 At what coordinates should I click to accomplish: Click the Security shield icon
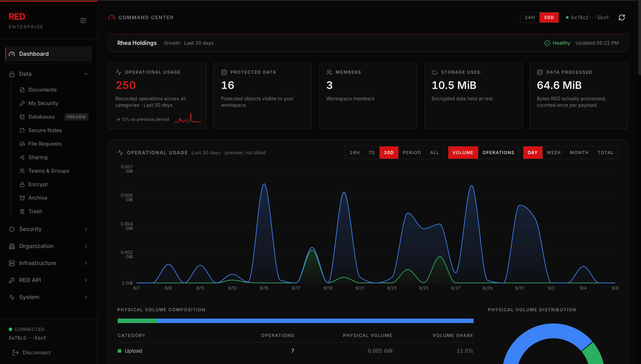point(12,229)
